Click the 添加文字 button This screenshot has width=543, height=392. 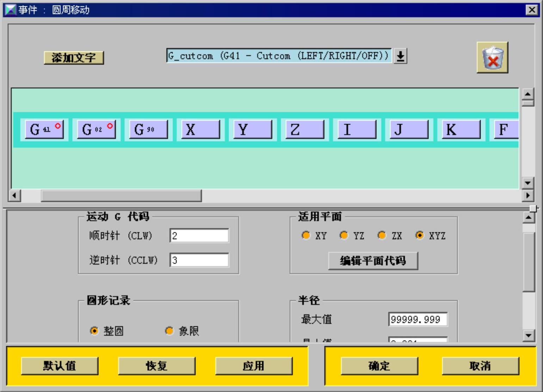click(x=74, y=58)
